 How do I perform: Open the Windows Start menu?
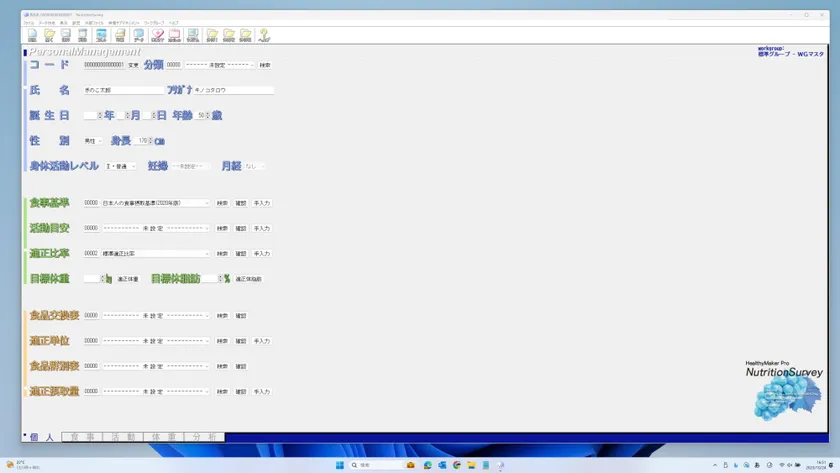pos(340,465)
